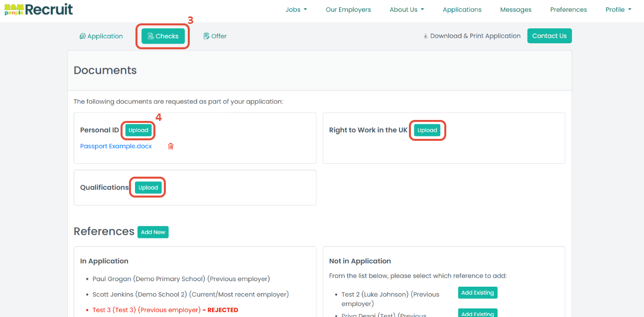644x317 pixels.
Task: Click the Contact Us button
Action: 549,36
